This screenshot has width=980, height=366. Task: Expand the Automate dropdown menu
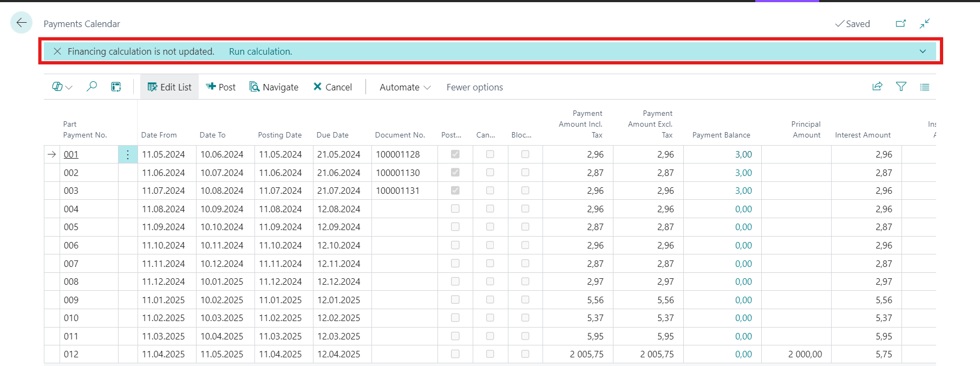point(405,87)
